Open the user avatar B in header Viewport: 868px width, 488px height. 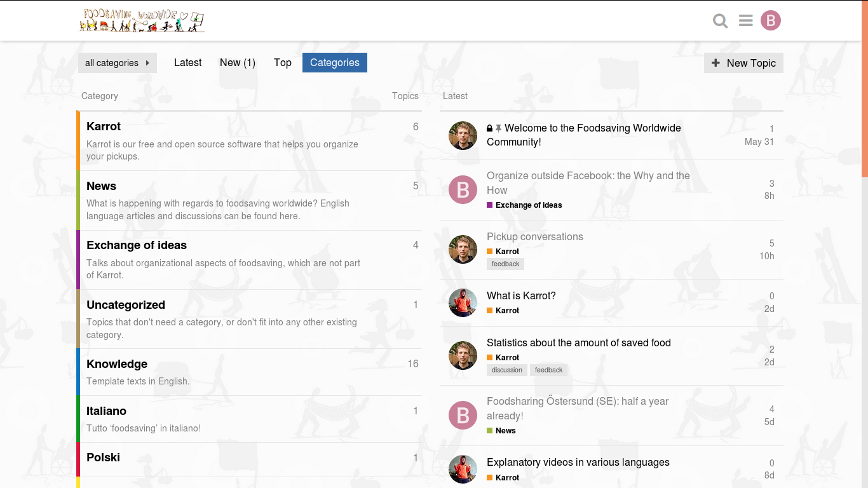click(x=771, y=21)
